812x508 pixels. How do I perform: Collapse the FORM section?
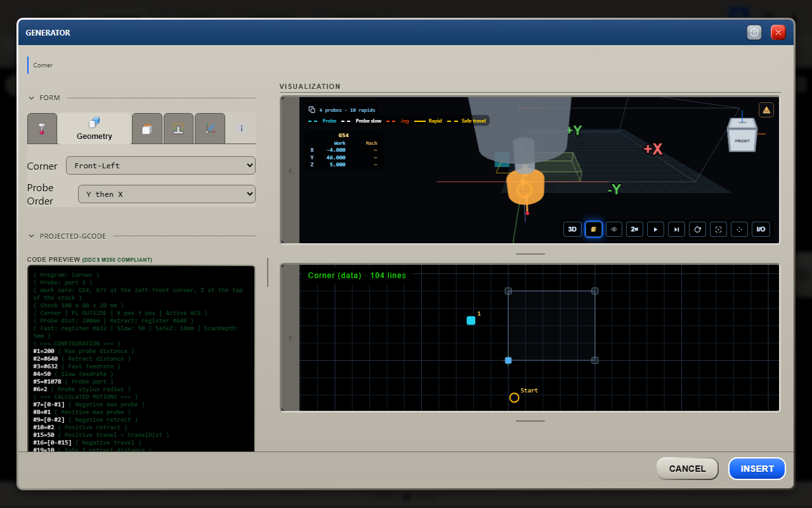click(x=44, y=98)
